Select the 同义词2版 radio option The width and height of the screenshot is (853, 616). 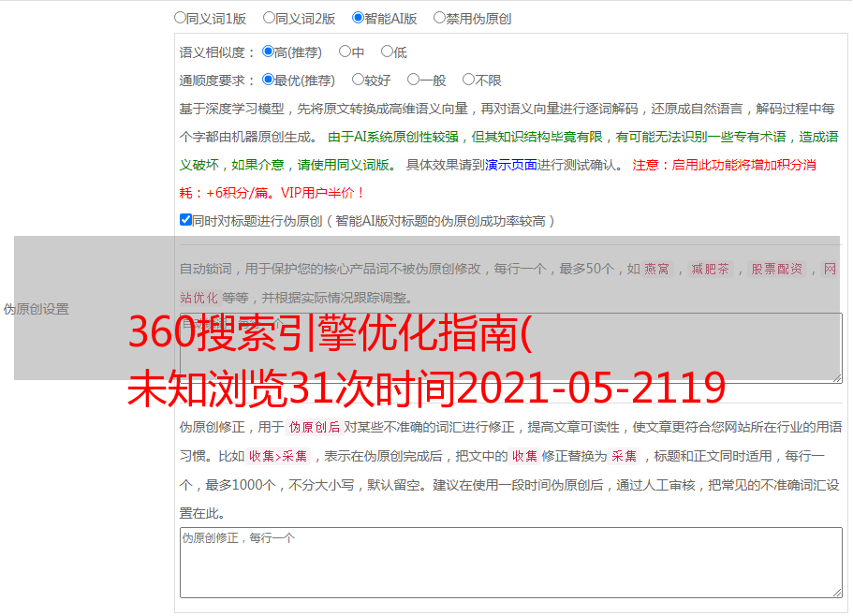coord(269,18)
